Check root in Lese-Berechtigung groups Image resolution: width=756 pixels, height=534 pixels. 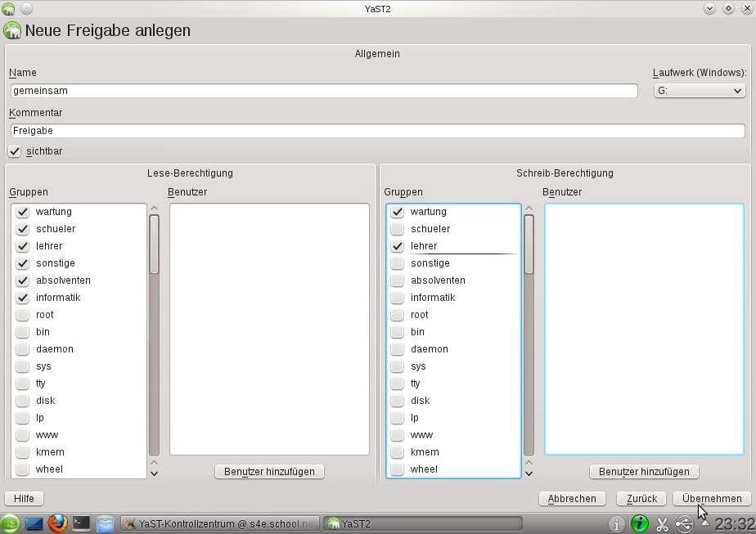22,315
